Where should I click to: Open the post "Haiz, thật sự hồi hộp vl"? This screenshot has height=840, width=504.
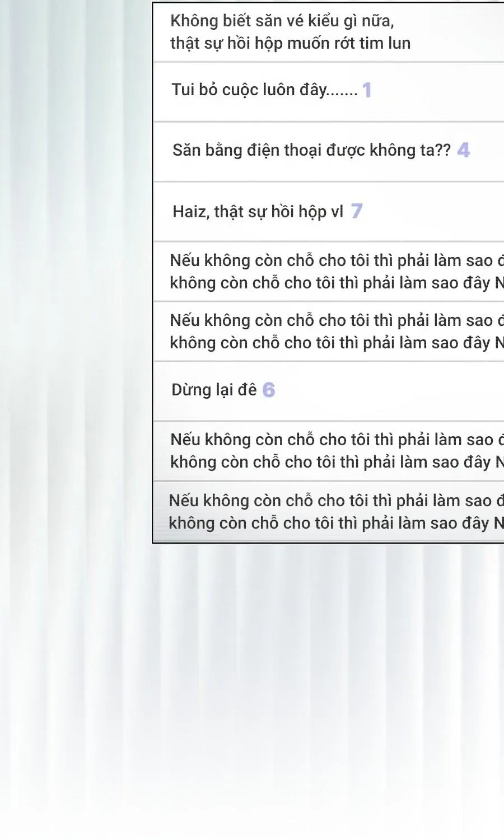click(x=329, y=212)
